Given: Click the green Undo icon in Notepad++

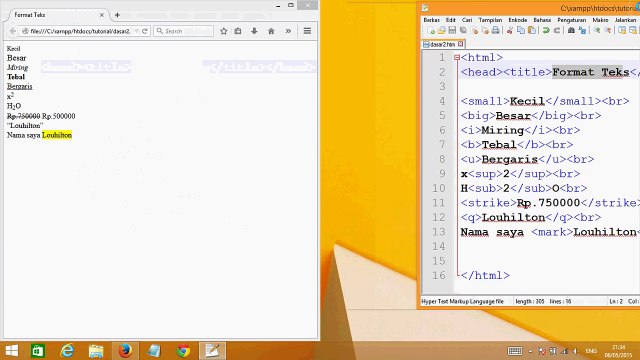Looking at the screenshot, I should click(546, 31).
